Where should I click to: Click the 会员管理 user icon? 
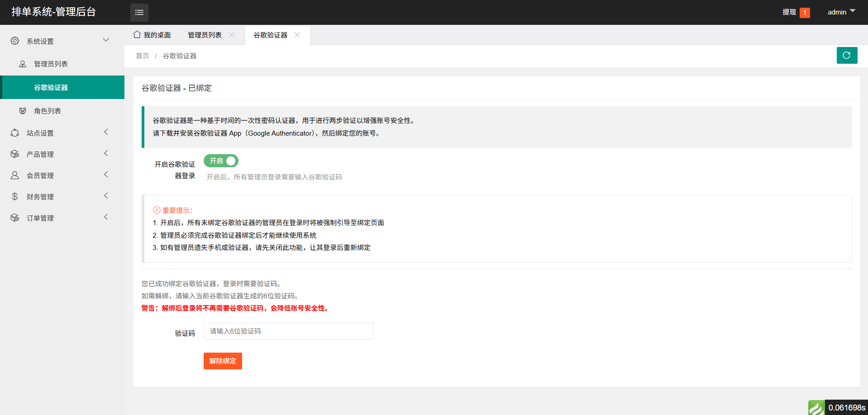point(15,175)
